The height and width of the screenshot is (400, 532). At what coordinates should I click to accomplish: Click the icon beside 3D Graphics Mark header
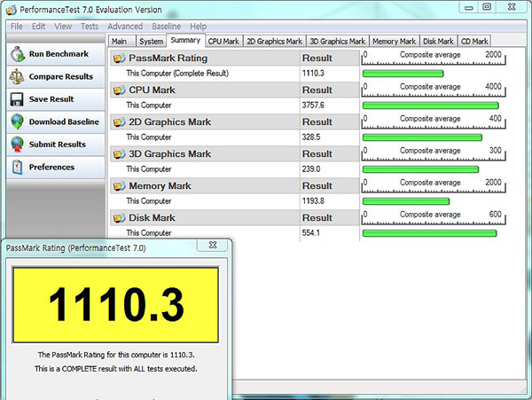pos(119,154)
